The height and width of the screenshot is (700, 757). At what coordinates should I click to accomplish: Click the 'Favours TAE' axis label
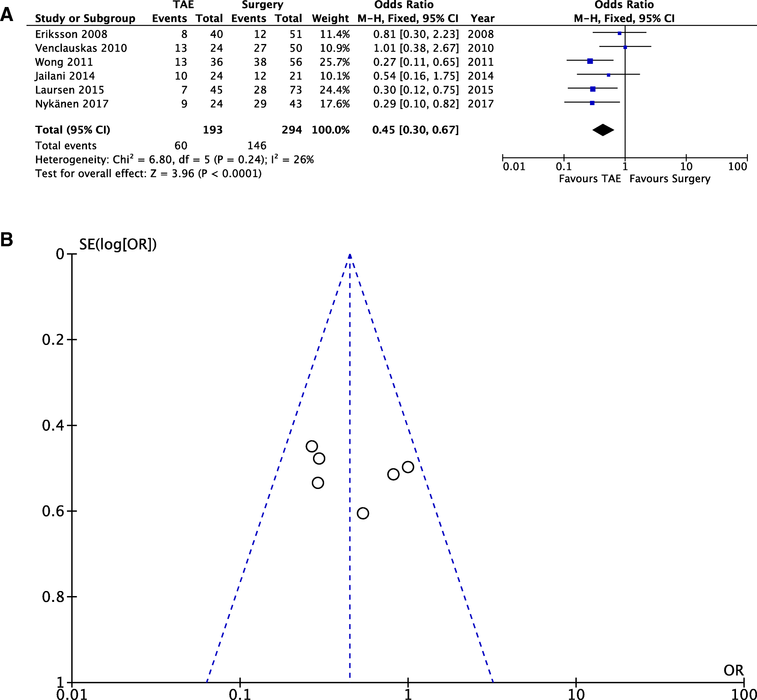click(x=590, y=179)
